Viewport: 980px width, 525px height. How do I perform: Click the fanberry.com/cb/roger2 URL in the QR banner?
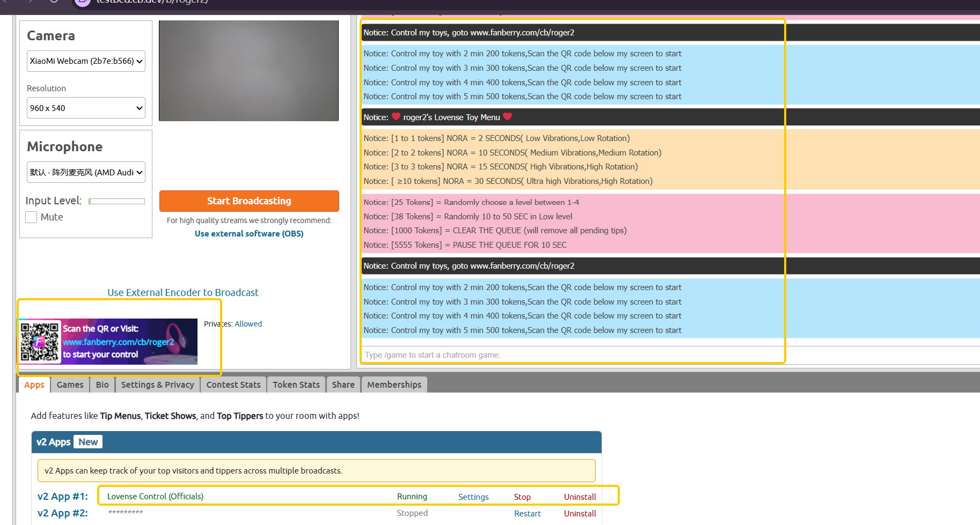[x=119, y=342]
